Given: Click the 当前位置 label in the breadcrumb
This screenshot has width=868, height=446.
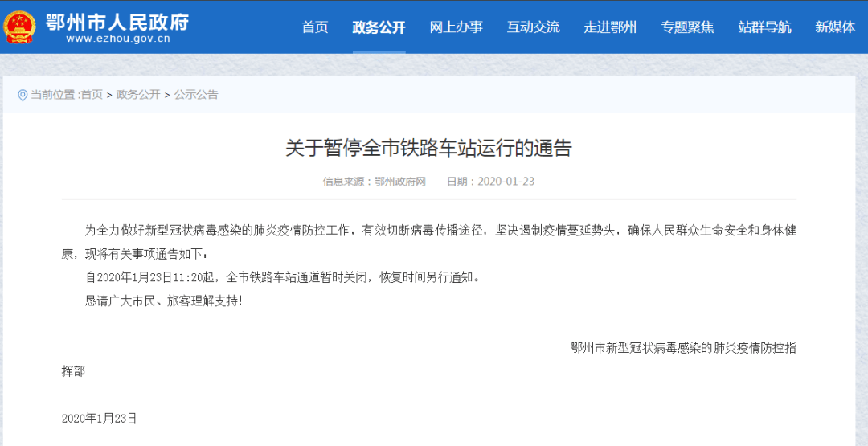Looking at the screenshot, I should (54, 95).
